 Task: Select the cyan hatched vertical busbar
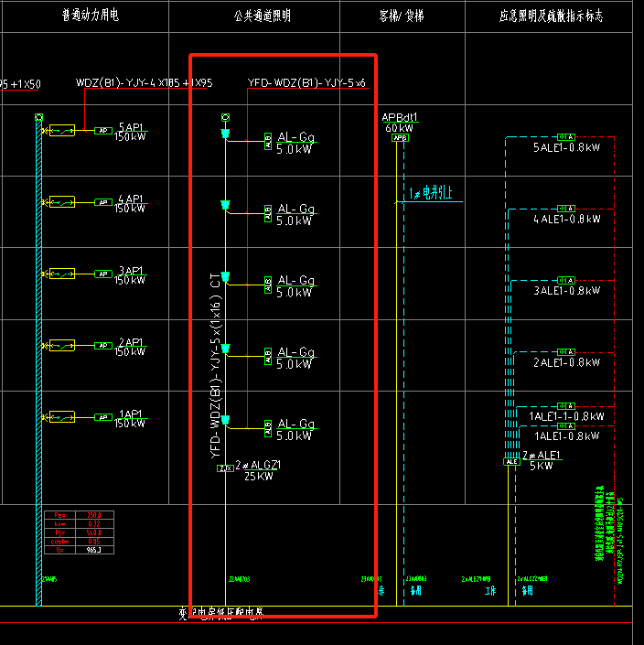click(x=38, y=362)
